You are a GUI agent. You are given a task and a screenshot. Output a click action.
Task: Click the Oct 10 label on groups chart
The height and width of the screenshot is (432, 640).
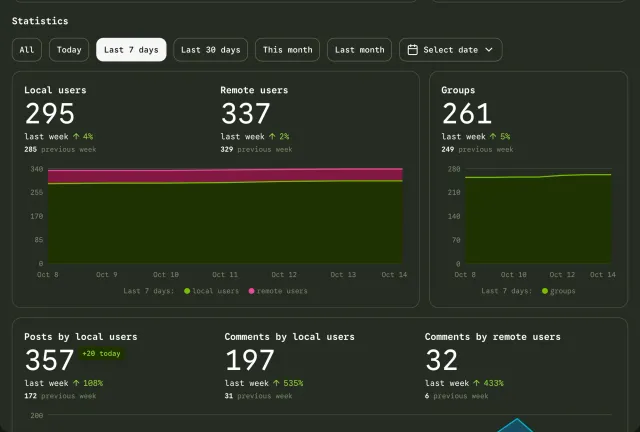click(513, 275)
